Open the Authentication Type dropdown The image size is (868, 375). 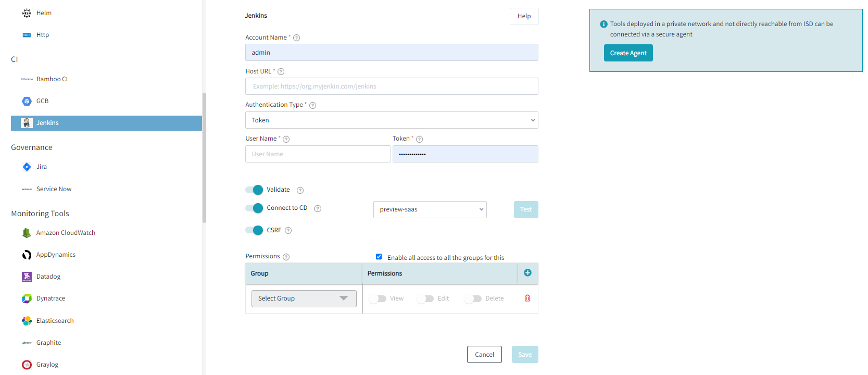coord(392,120)
